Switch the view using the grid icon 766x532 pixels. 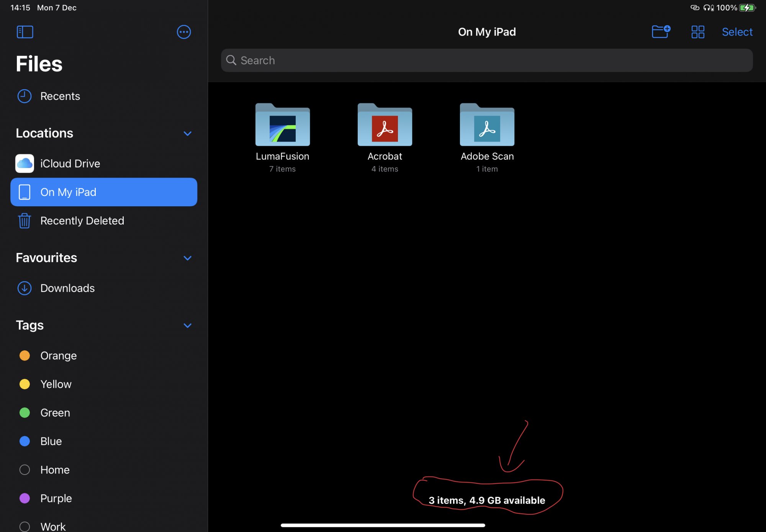[697, 32]
